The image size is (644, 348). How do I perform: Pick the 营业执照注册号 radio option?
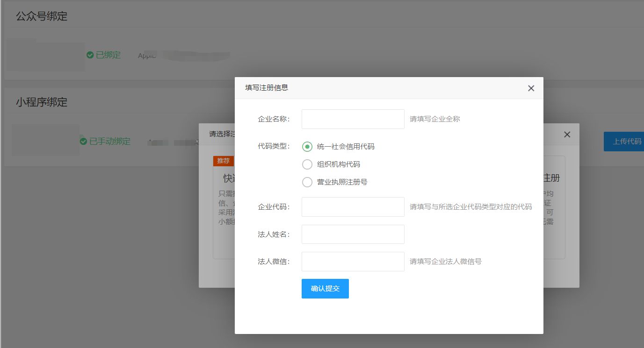click(307, 182)
